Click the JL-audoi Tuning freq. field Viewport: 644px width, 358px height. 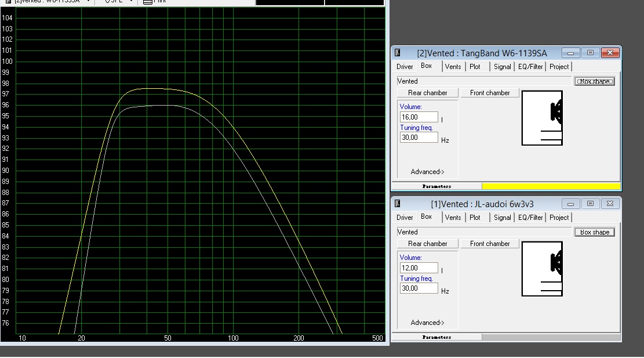pos(419,288)
